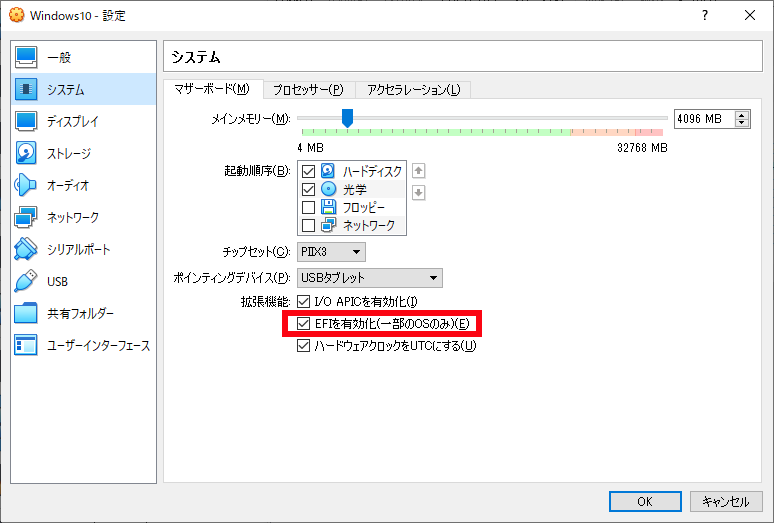Click the boot order move-down arrow

(x=419, y=192)
